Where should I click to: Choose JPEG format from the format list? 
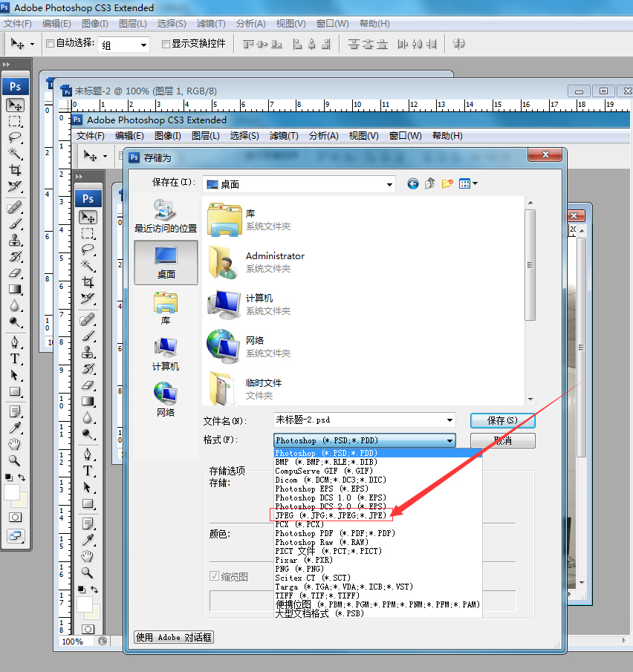tap(331, 515)
